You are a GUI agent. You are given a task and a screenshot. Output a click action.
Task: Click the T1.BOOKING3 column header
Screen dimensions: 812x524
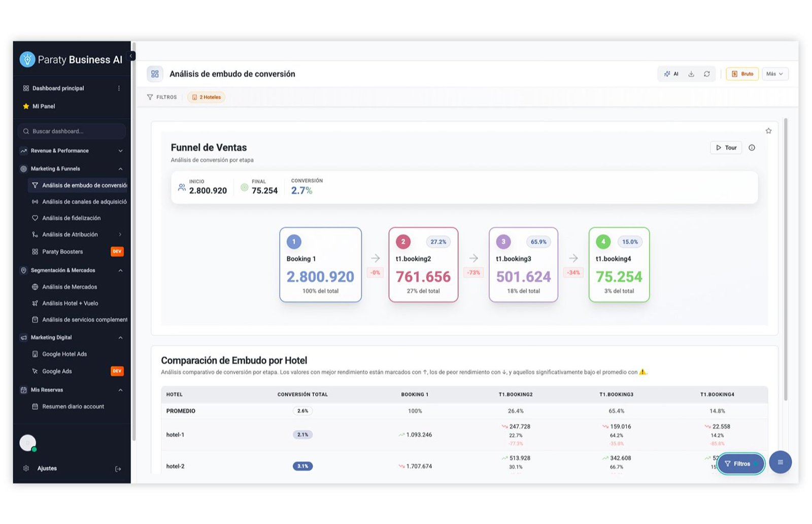tap(616, 395)
